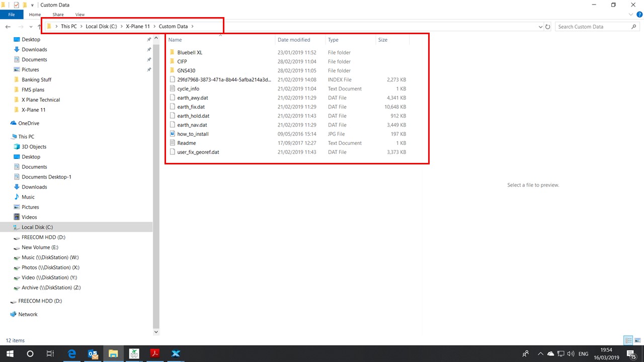Click X-Plane 11 in address breadcrumb
Image resolution: width=644 pixels, height=362 pixels.
(x=138, y=27)
